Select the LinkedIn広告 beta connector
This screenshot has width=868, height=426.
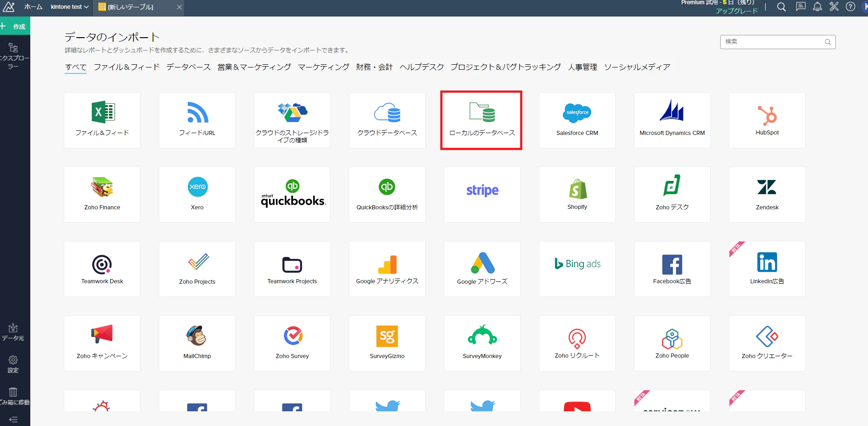coord(767,269)
